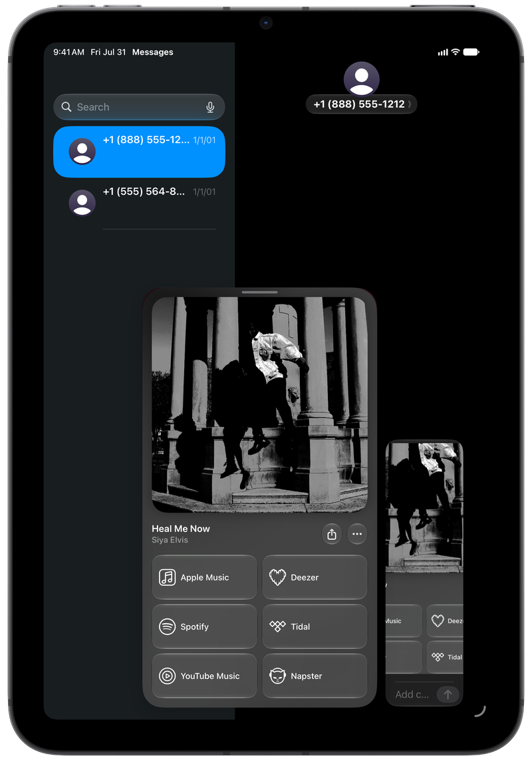Screen dimensions: 532x762
Task: Click the magnifying glass search icon
Action: pos(66,107)
